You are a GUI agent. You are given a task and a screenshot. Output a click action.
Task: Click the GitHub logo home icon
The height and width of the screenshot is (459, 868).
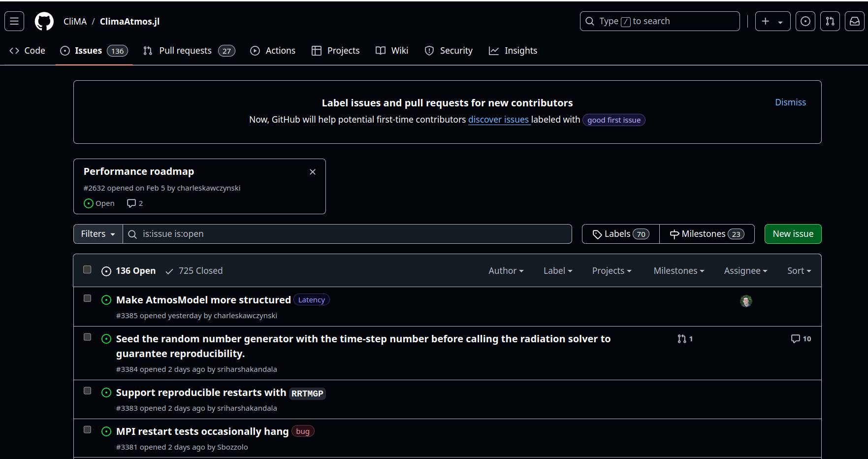(44, 21)
